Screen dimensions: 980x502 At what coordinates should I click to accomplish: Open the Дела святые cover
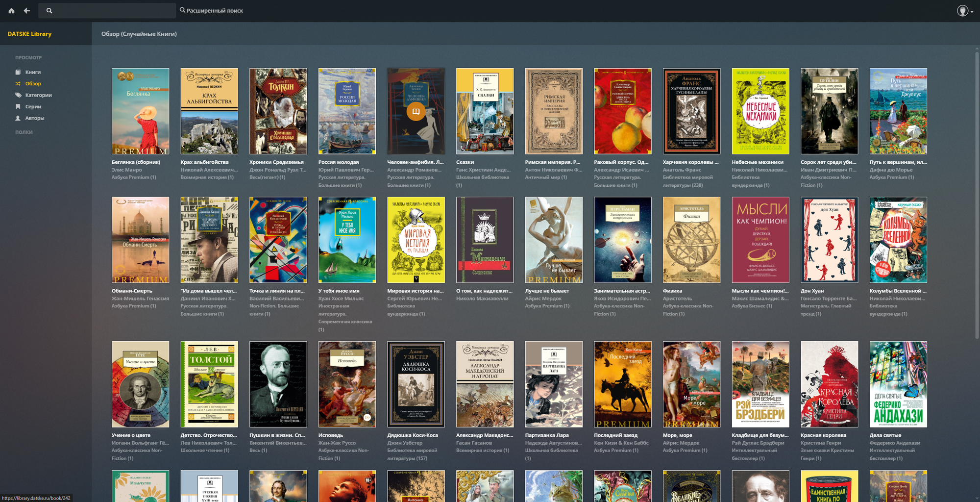[x=898, y=384]
